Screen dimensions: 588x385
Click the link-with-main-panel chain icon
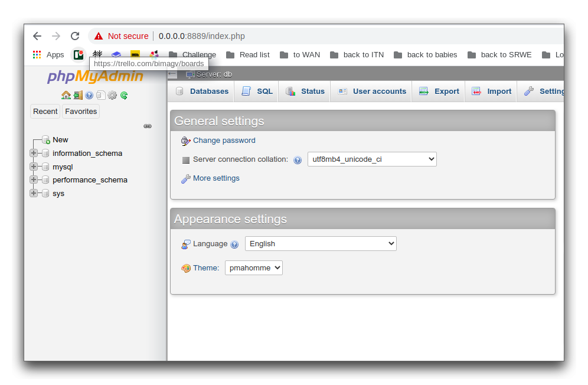148,126
